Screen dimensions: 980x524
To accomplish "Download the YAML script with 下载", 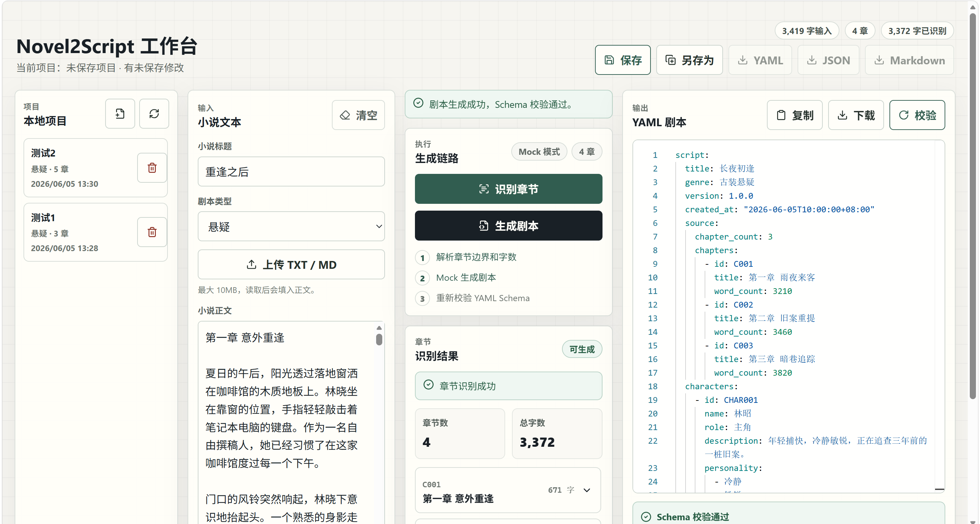I will pos(856,115).
